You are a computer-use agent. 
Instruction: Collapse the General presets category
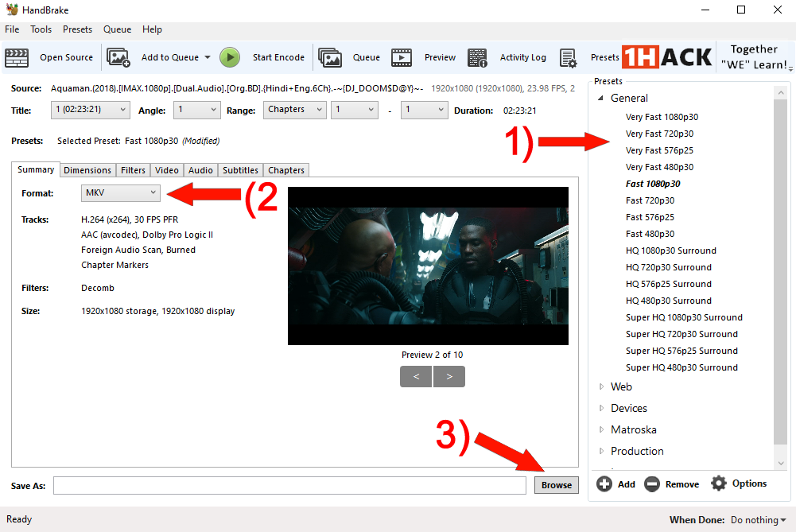click(x=601, y=98)
